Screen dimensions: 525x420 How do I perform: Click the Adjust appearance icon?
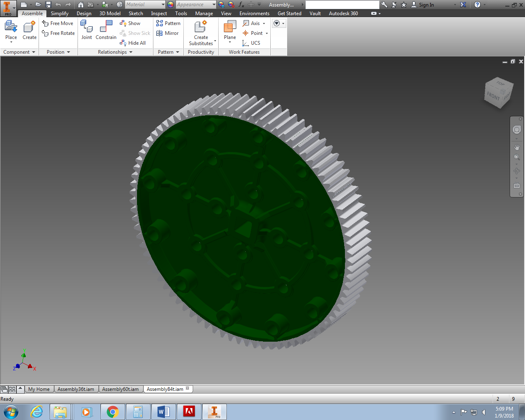[x=221, y=5]
